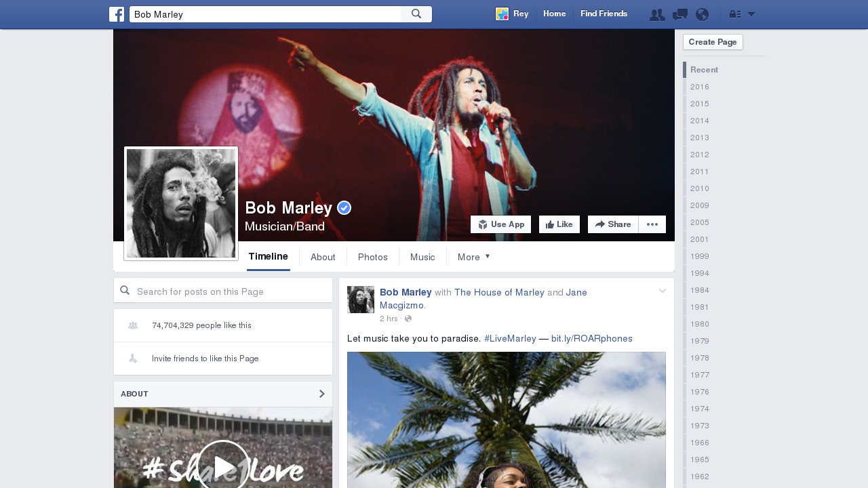Jump to 2005 in timeline
Viewport: 868px width, 488px height.
700,222
